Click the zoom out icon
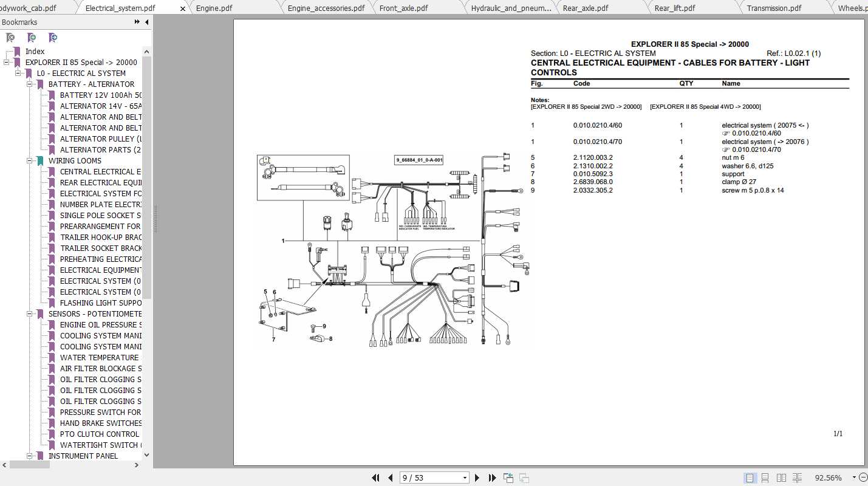Image resolution: width=868 pixels, height=486 pixels. 864,478
